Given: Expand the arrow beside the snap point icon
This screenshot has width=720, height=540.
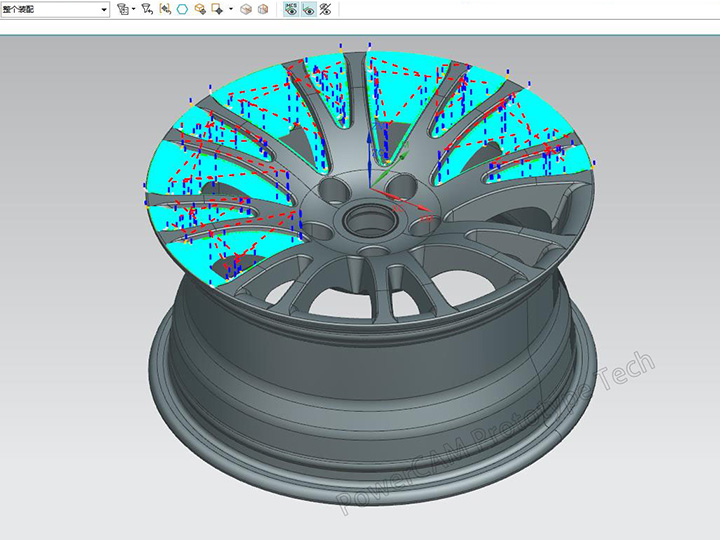Looking at the screenshot, I should (x=231, y=9).
